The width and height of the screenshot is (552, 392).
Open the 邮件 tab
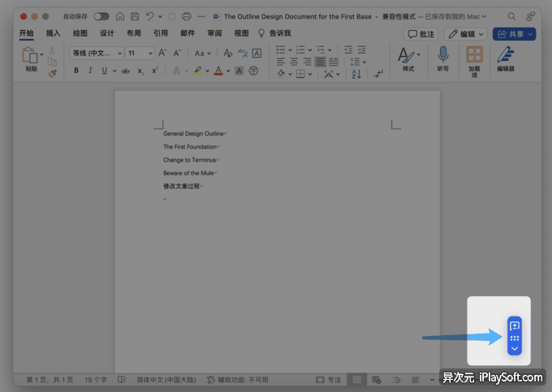188,33
